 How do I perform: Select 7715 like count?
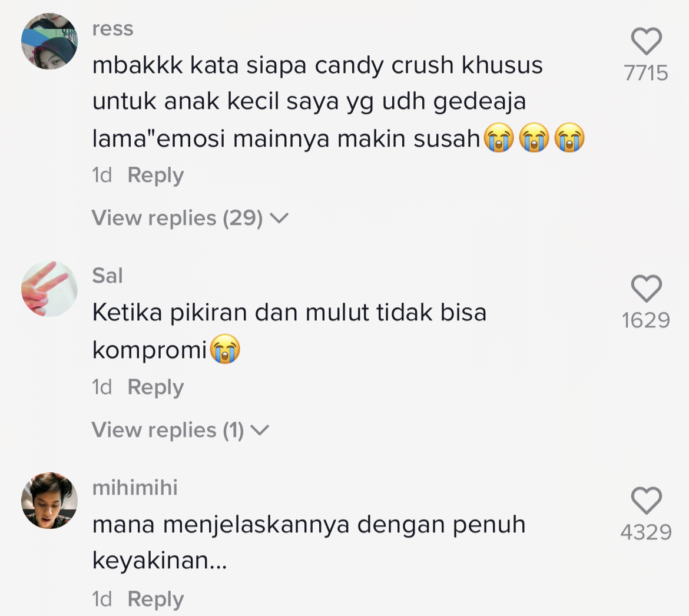(x=647, y=73)
